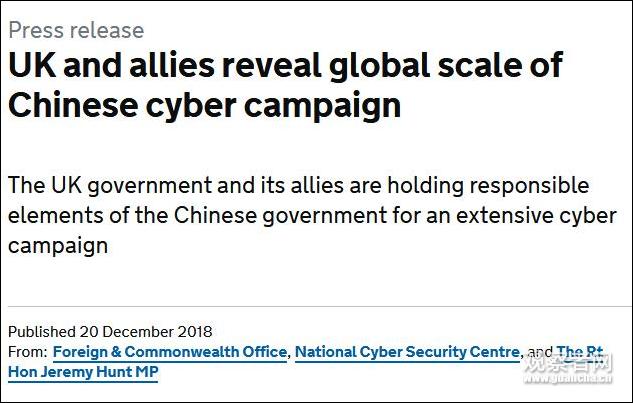Image resolution: width=633 pixels, height=403 pixels.
Task: Click "Hon Jeremy Hunt MP" on the last line
Action: (x=83, y=372)
